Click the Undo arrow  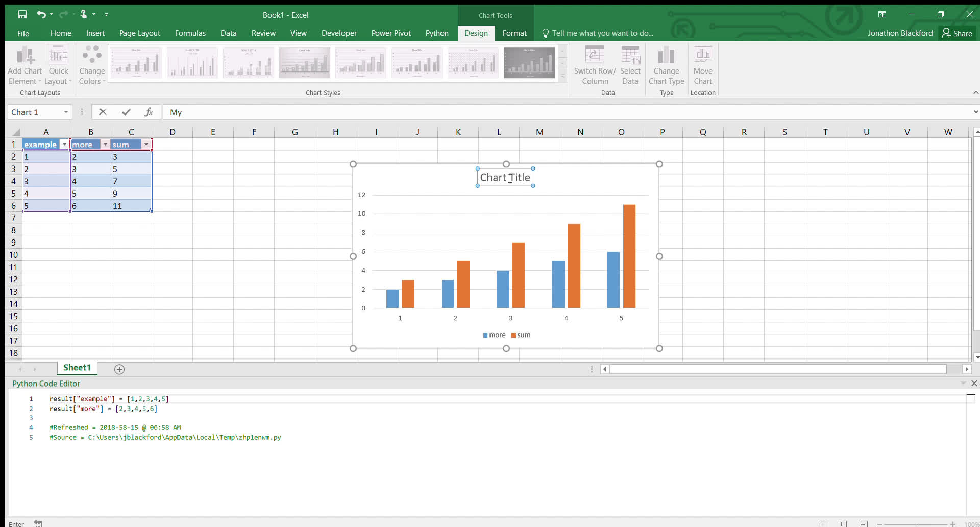tap(41, 15)
